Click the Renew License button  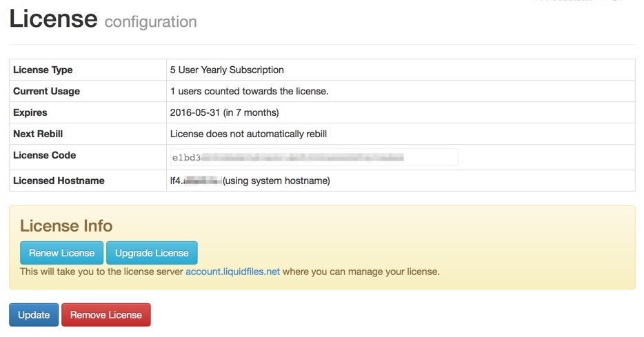click(61, 253)
